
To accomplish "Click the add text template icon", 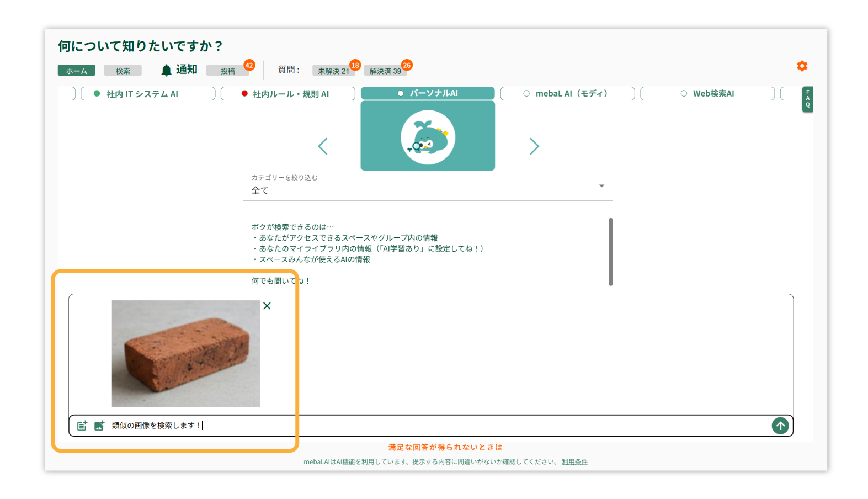I will [x=82, y=426].
